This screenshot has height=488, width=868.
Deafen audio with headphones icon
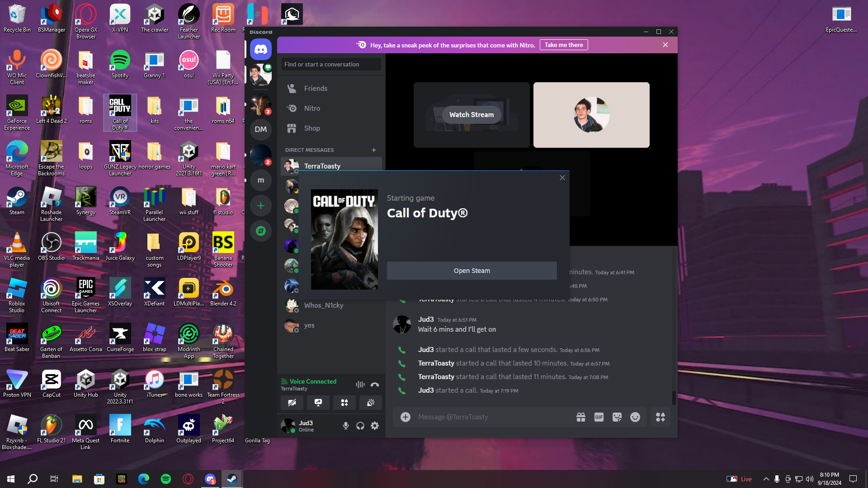pos(360,426)
